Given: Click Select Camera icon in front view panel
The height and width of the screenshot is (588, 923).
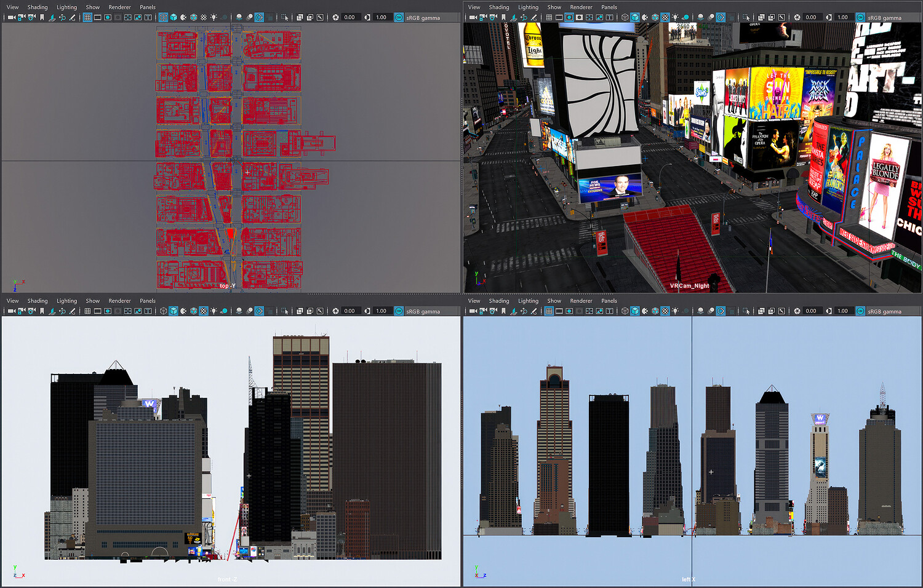Looking at the screenshot, I should (11, 311).
